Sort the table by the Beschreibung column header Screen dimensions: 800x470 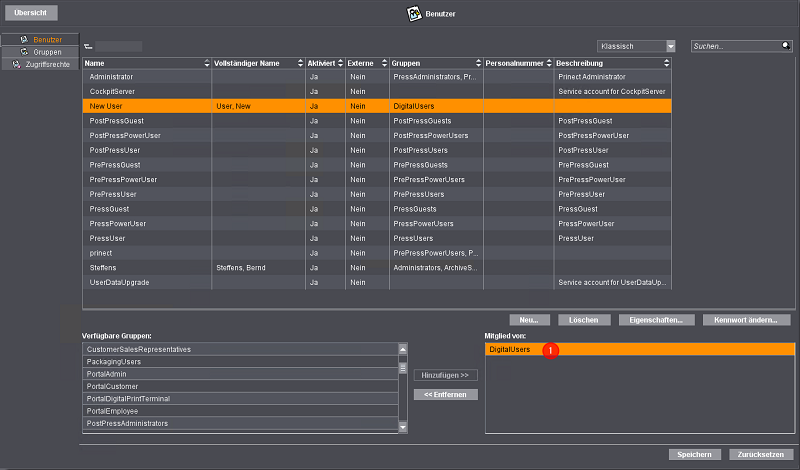tap(611, 63)
